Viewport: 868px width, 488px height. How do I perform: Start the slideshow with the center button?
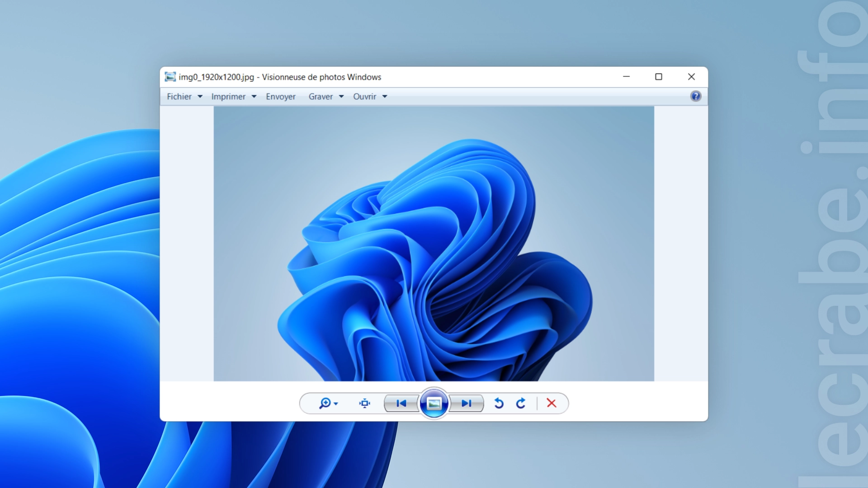point(434,403)
